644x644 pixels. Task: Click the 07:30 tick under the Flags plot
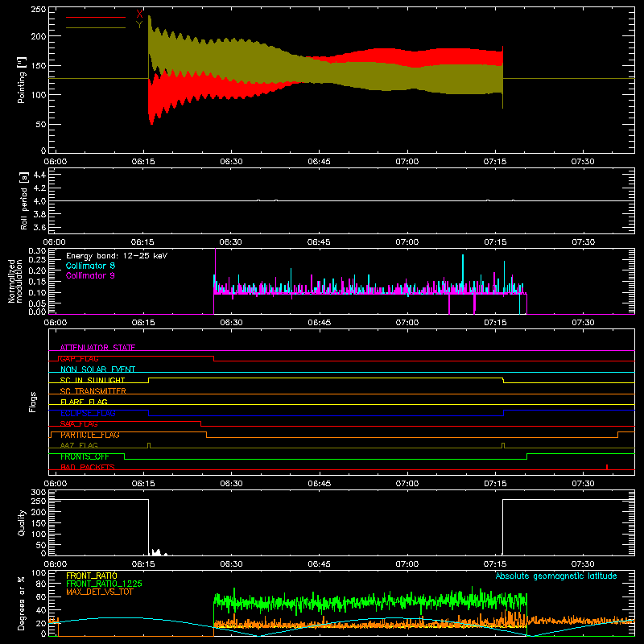tap(583, 484)
